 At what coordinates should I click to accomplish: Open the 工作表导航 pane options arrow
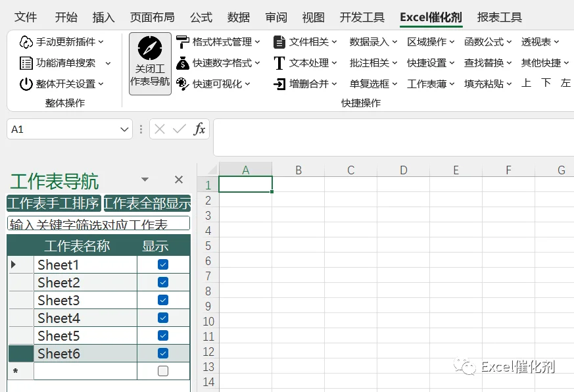pos(145,180)
